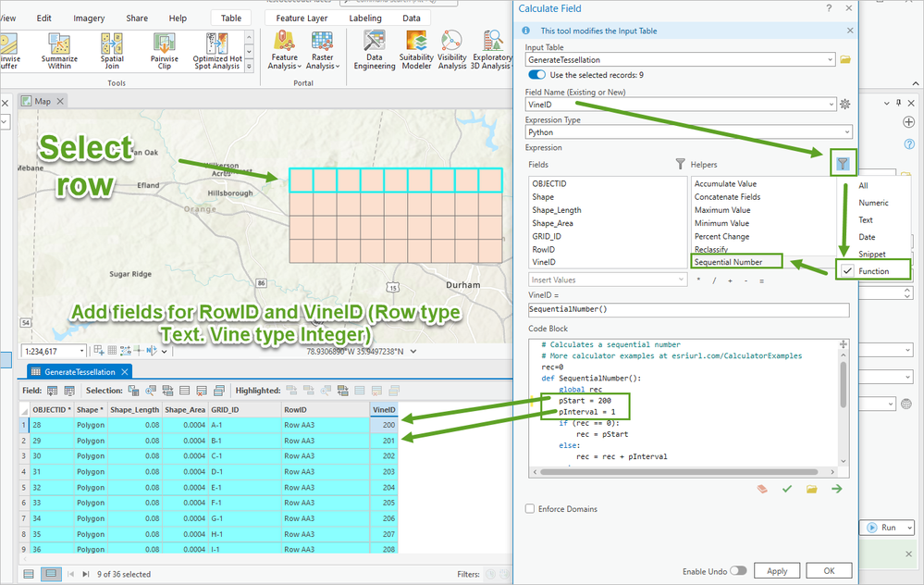Click the Run button
The width and height of the screenshot is (924, 585).
[882, 528]
